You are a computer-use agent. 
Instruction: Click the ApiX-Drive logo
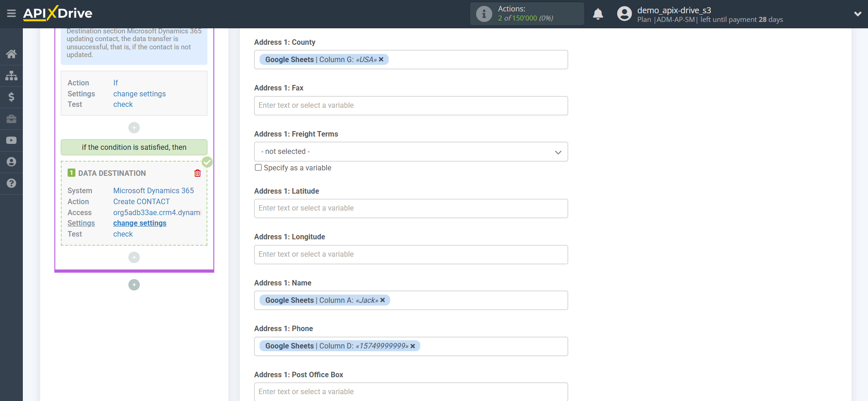(58, 13)
